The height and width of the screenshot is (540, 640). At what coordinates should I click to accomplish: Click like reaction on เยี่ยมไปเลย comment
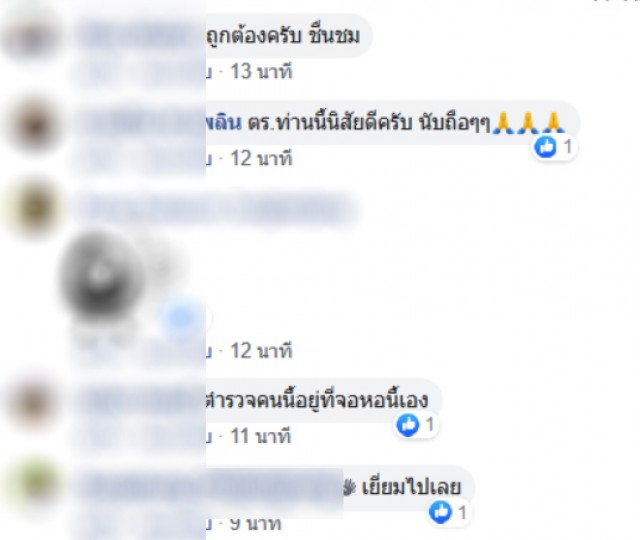[x=449, y=512]
